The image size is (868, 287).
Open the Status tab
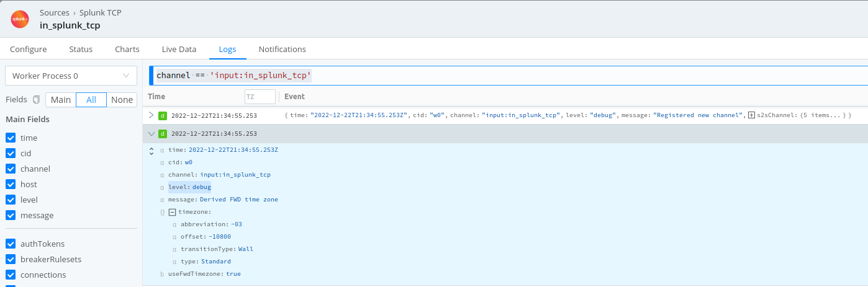tap(81, 49)
